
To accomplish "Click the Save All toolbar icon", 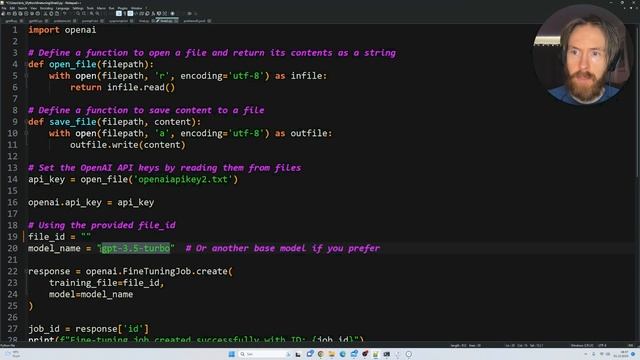I will click(x=20, y=13).
